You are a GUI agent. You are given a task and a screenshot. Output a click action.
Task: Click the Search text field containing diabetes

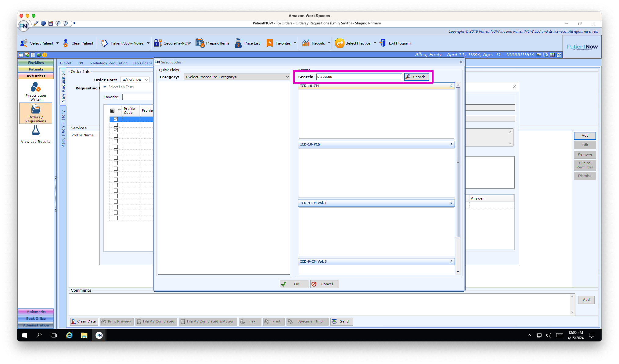point(359,77)
